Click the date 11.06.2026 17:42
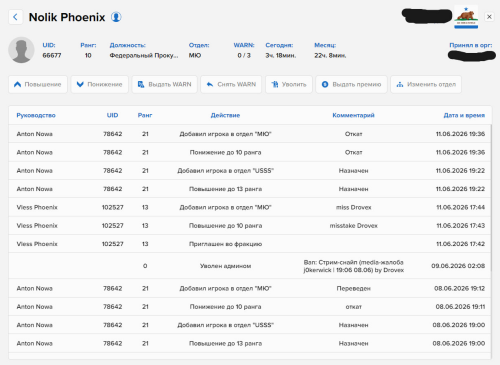 pyautogui.click(x=461, y=244)
